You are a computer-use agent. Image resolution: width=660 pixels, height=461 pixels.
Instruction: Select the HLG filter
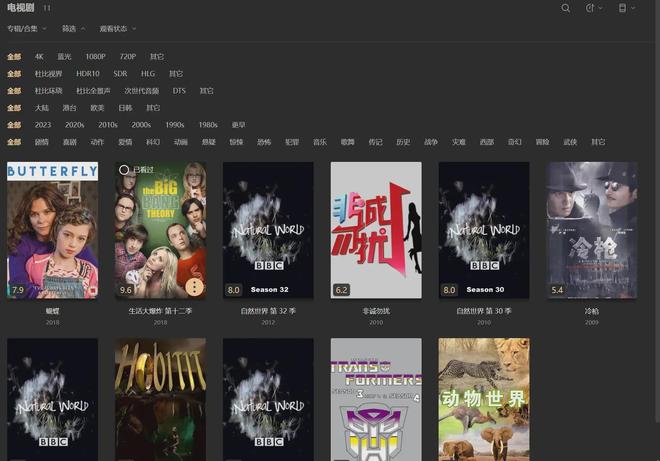click(148, 74)
